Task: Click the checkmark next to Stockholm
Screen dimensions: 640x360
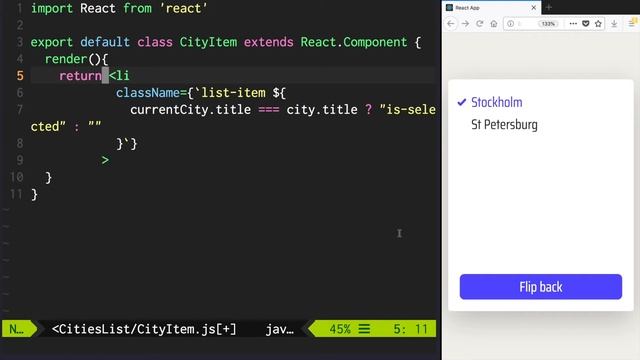Action: pyautogui.click(x=462, y=102)
